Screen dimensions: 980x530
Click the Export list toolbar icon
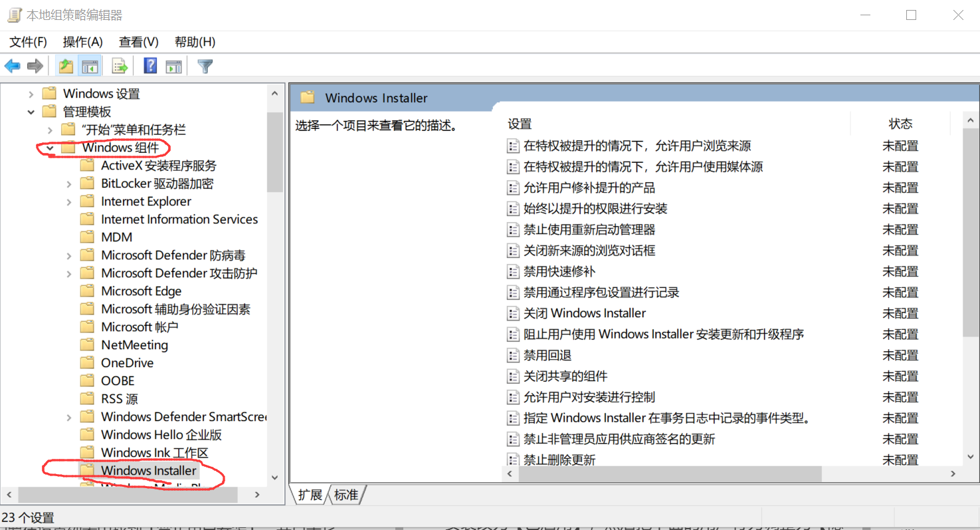pyautogui.click(x=120, y=66)
